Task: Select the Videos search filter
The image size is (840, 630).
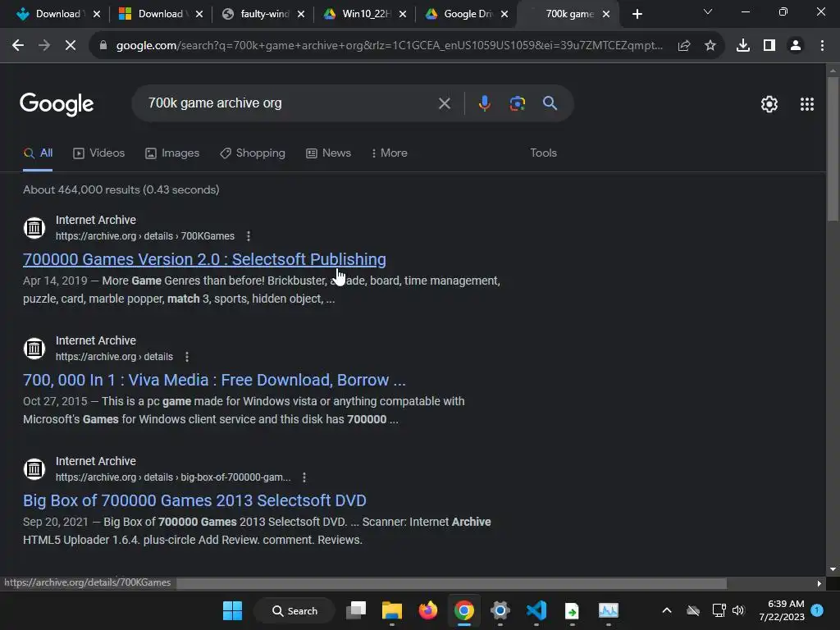Action: click(98, 153)
